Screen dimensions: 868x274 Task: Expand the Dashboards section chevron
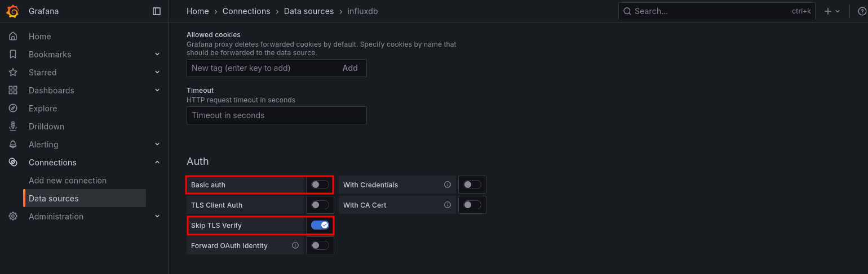pos(157,91)
